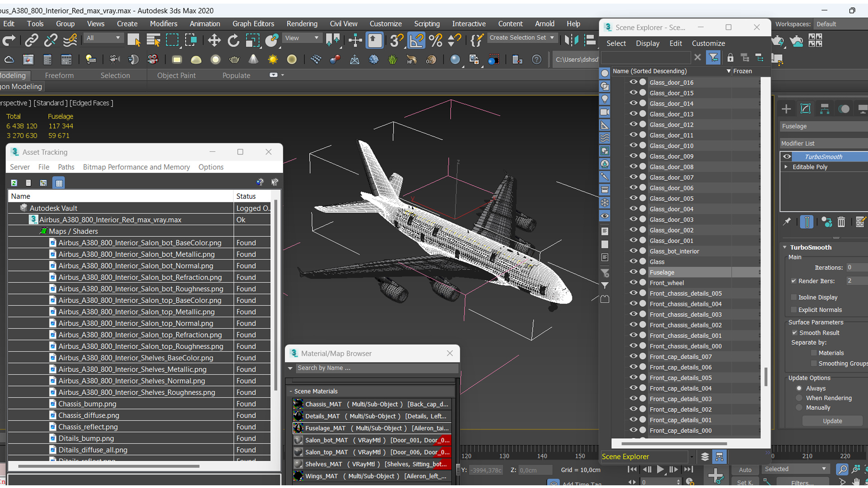This screenshot has height=488, width=868.
Task: Select Manually update option
Action: pyautogui.click(x=799, y=408)
